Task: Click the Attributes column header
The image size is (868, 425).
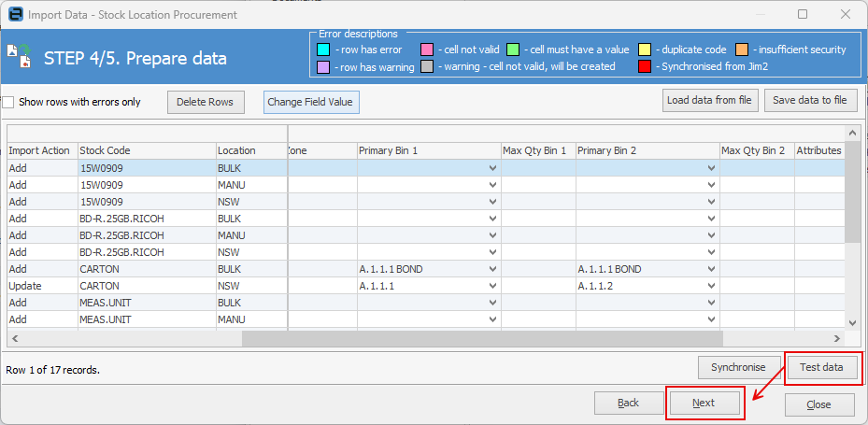Action: (x=819, y=151)
